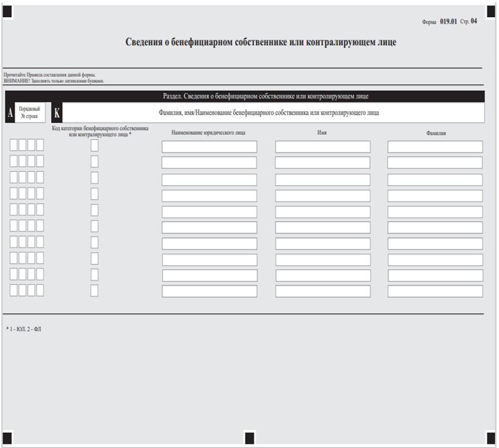This screenshot has height=448, width=499.
Task: Click the form number '019.01' at top
Action: 448,21
